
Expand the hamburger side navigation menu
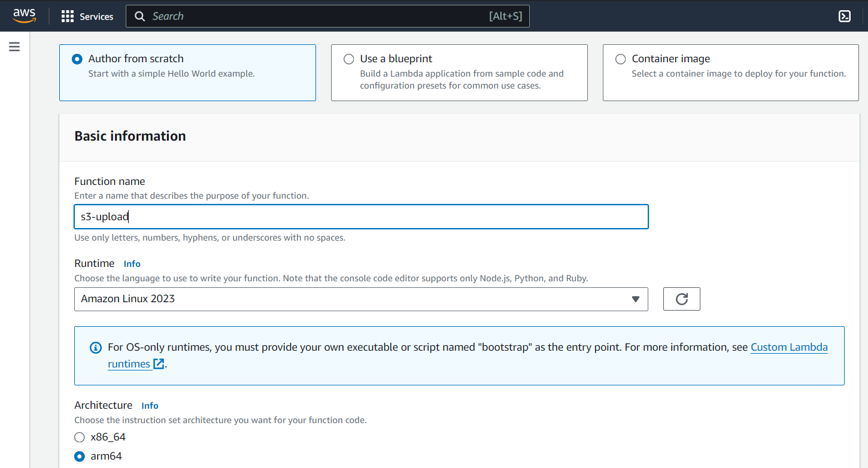14,47
